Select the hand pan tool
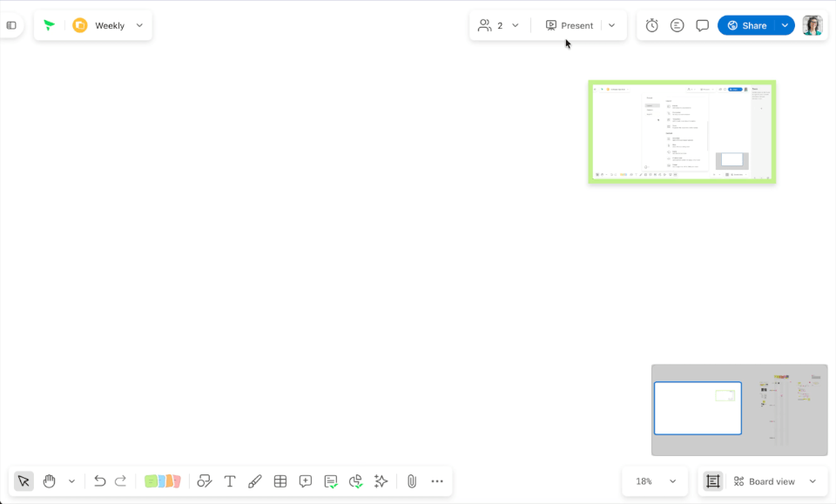This screenshot has height=504, width=836. [x=49, y=481]
